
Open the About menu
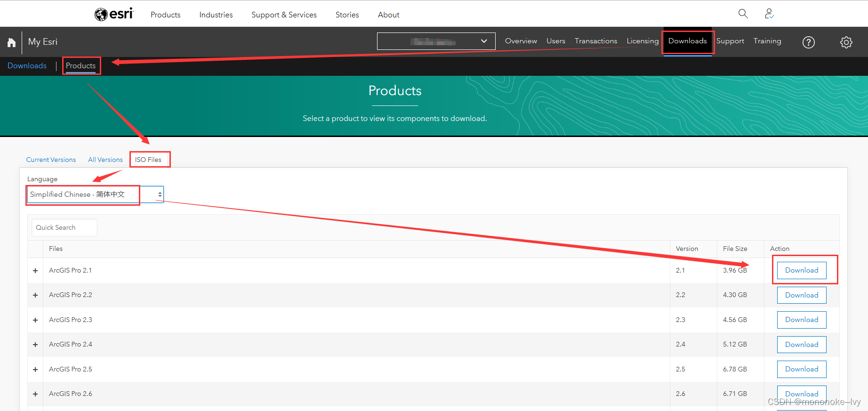pyautogui.click(x=389, y=15)
